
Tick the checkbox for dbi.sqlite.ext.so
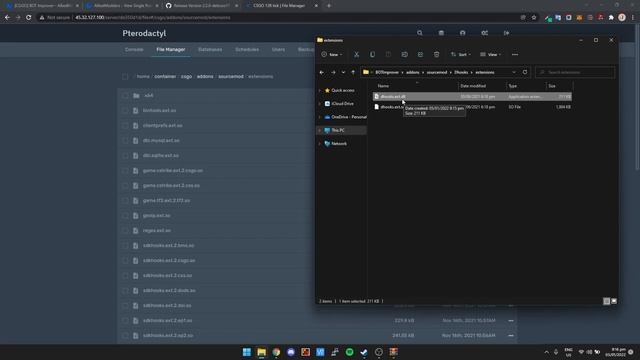125,156
